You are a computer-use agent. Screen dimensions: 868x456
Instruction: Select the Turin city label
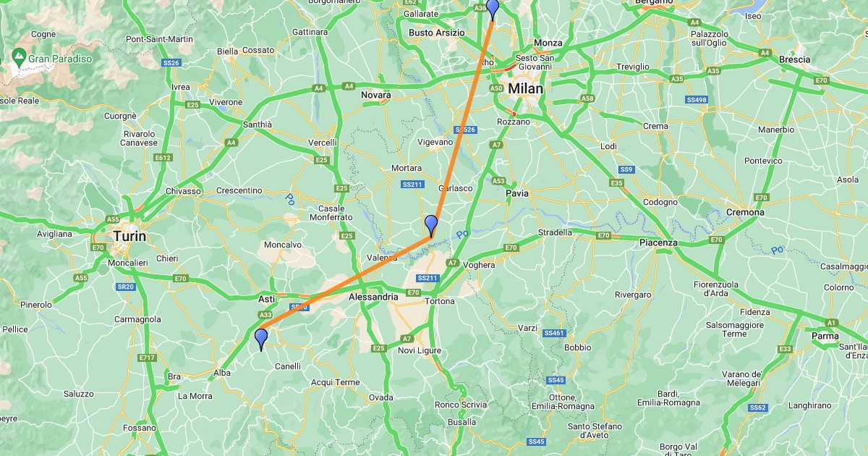129,236
